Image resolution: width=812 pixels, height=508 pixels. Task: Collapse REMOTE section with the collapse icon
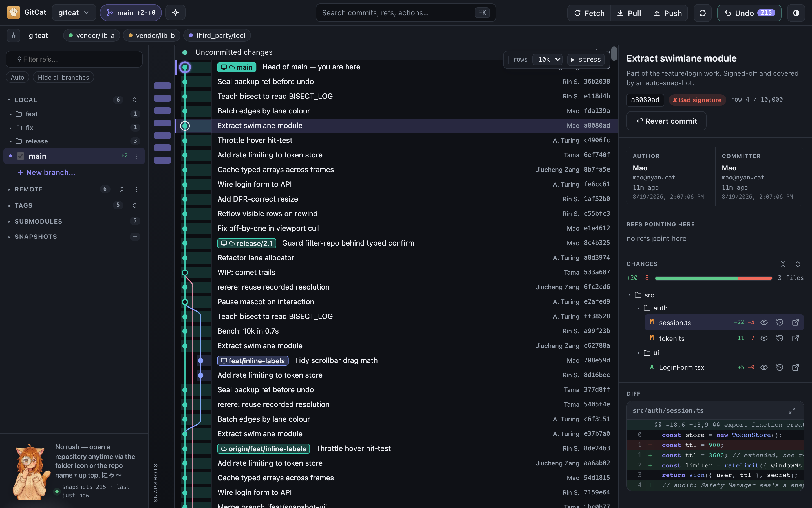tap(122, 189)
